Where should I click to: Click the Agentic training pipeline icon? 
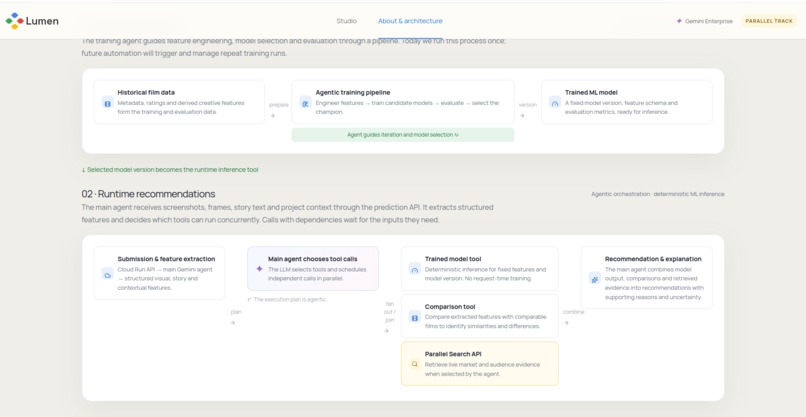click(305, 103)
